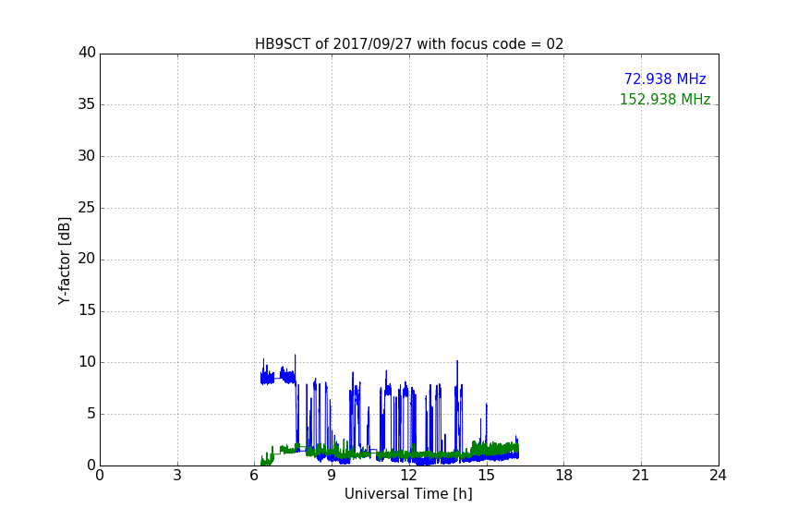
Task: Click the y-axis tick label 10
Action: pos(87,362)
